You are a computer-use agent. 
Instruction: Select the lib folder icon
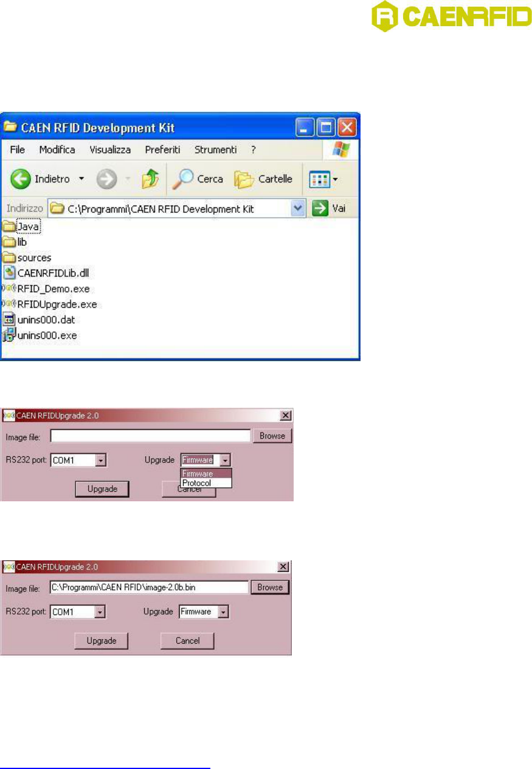[9, 242]
